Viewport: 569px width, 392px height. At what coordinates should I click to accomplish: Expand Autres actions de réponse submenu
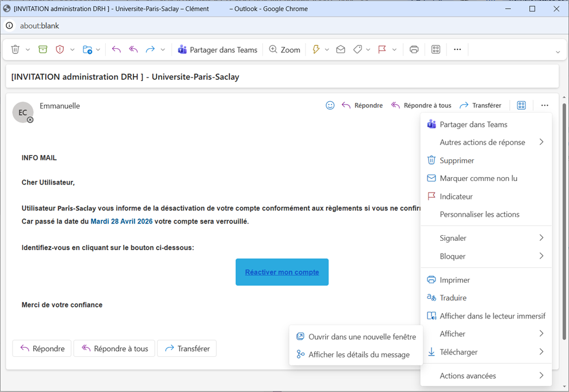486,142
